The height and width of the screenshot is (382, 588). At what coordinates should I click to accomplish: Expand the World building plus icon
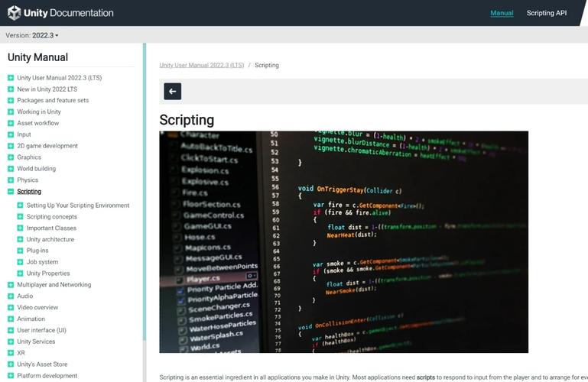pyautogui.click(x=11, y=169)
